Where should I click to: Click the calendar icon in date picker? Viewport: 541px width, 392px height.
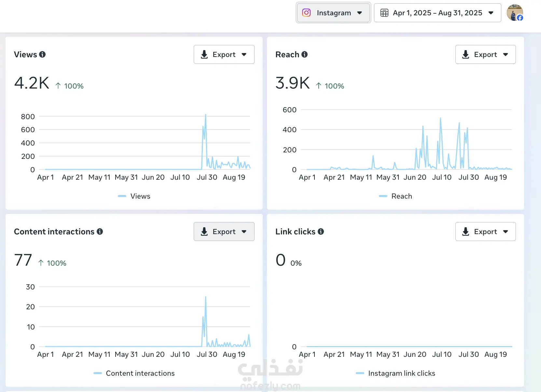384,13
